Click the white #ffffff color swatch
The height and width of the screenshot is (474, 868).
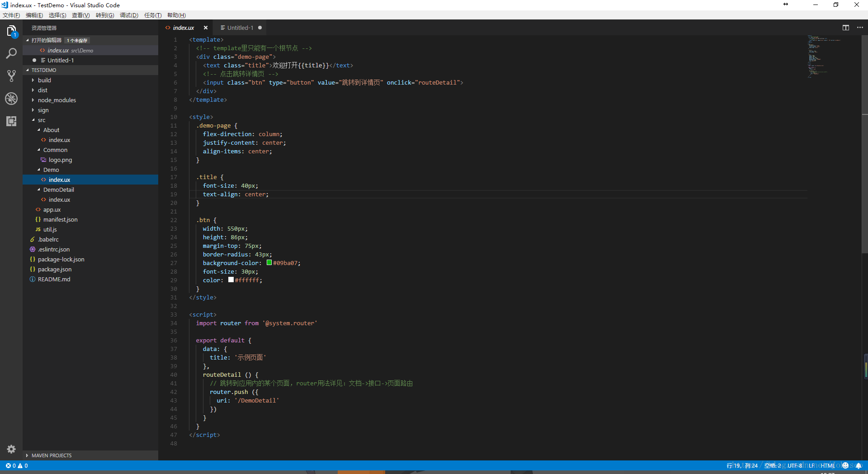coord(231,280)
